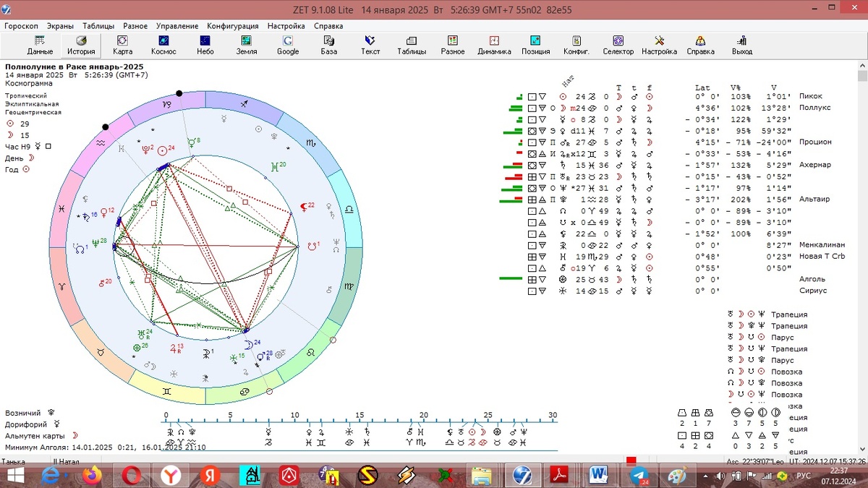Toggle the square marker in the Поллукс row

(532, 108)
